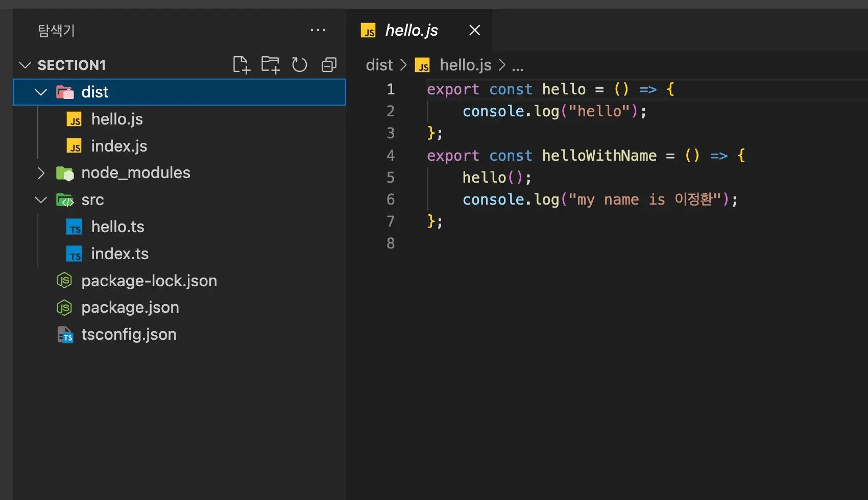The width and height of the screenshot is (868, 500).
Task: Switch to the hello.js tab
Action: pos(411,31)
